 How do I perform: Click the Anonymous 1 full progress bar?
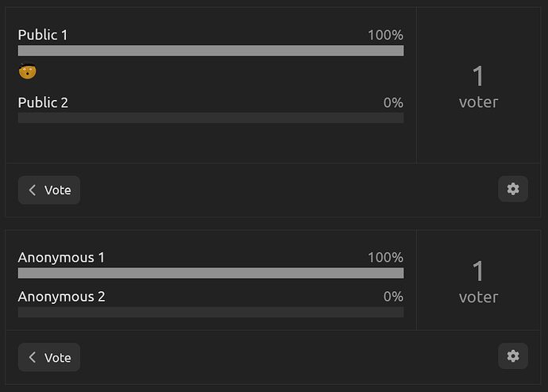pyautogui.click(x=210, y=273)
